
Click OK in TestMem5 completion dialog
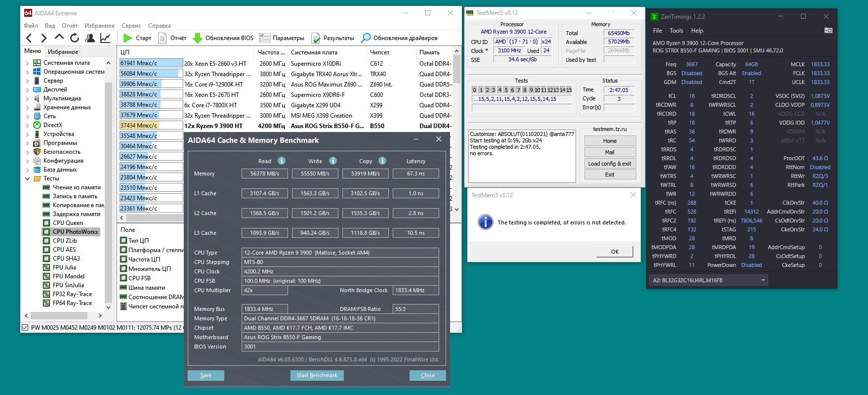tap(615, 252)
